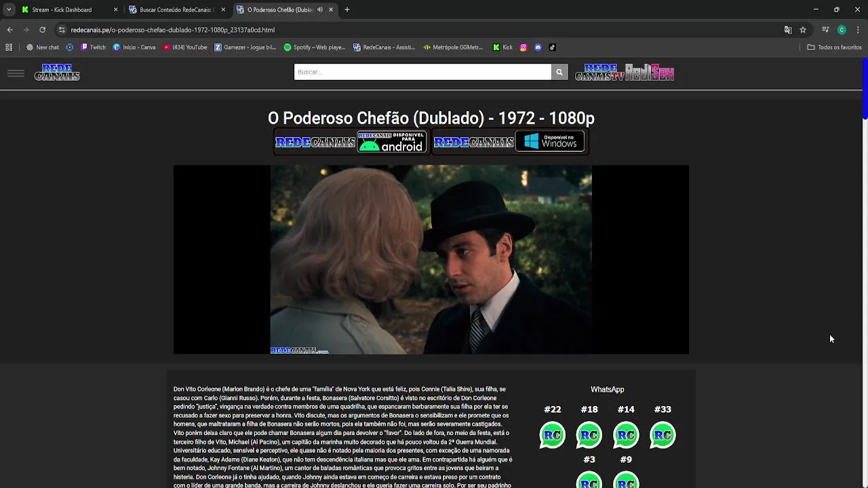The width and height of the screenshot is (868, 488).
Task: Close the O Poderoso Chefão tab
Action: pos(331,9)
